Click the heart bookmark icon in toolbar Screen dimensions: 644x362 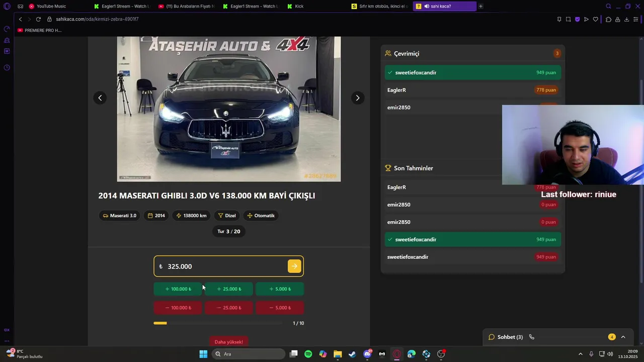595,19
